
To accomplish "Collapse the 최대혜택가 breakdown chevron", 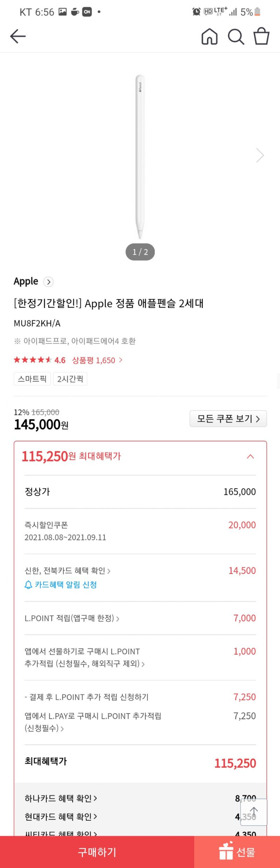I will [x=250, y=456].
